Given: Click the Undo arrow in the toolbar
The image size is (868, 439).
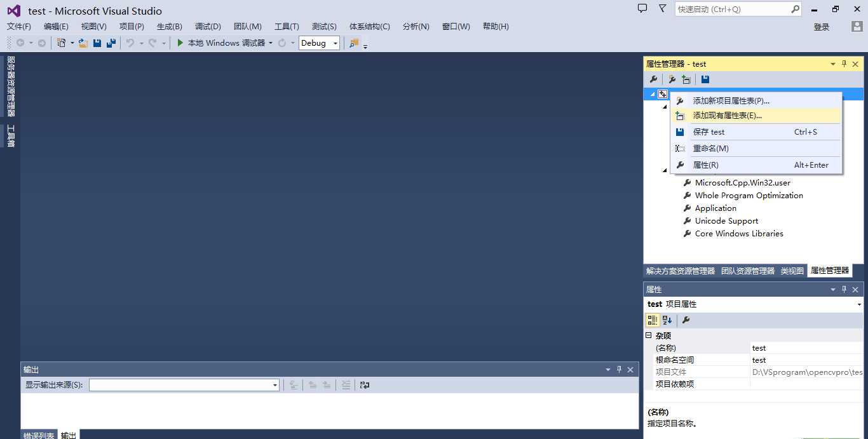Looking at the screenshot, I should click(130, 43).
